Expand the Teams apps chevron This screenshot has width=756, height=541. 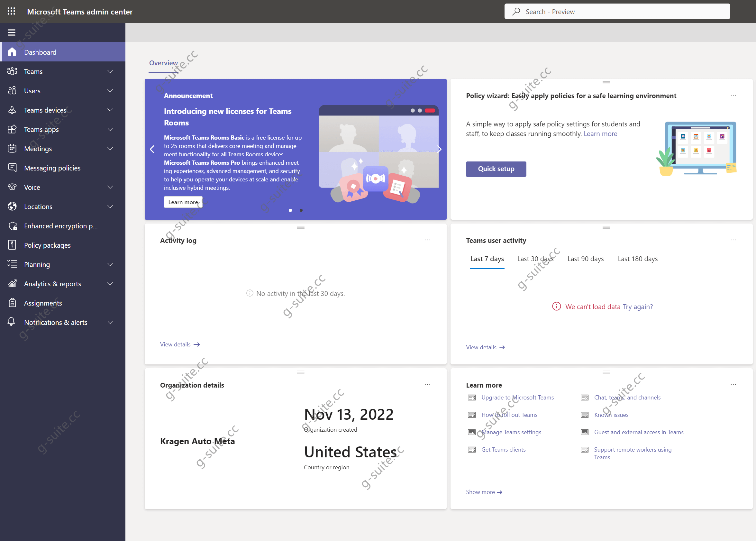coord(110,129)
